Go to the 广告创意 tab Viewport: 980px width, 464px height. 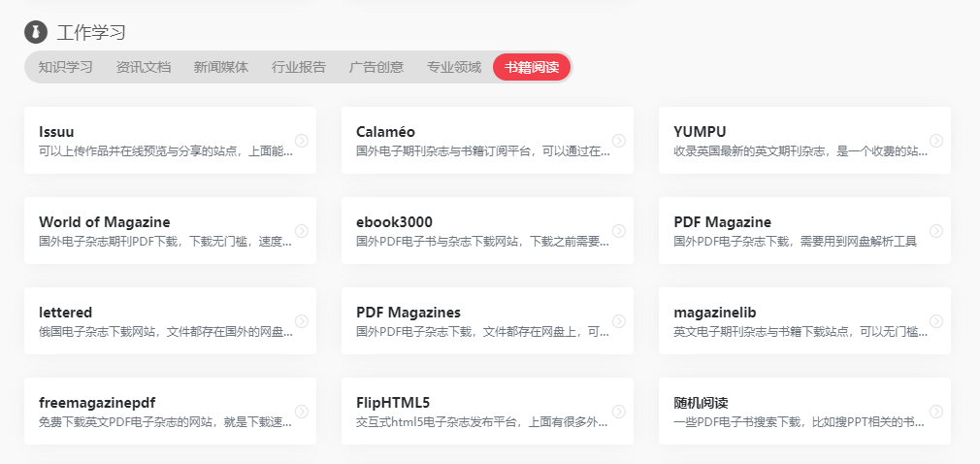376,67
